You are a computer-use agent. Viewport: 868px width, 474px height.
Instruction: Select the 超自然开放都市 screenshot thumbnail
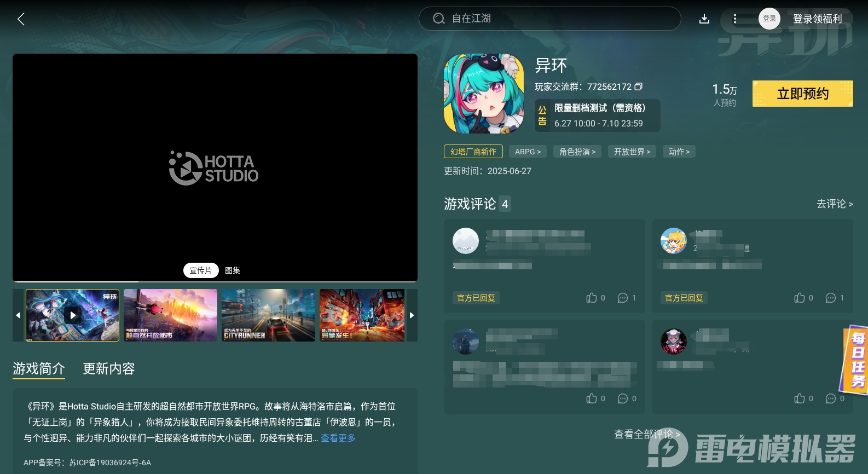click(170, 315)
